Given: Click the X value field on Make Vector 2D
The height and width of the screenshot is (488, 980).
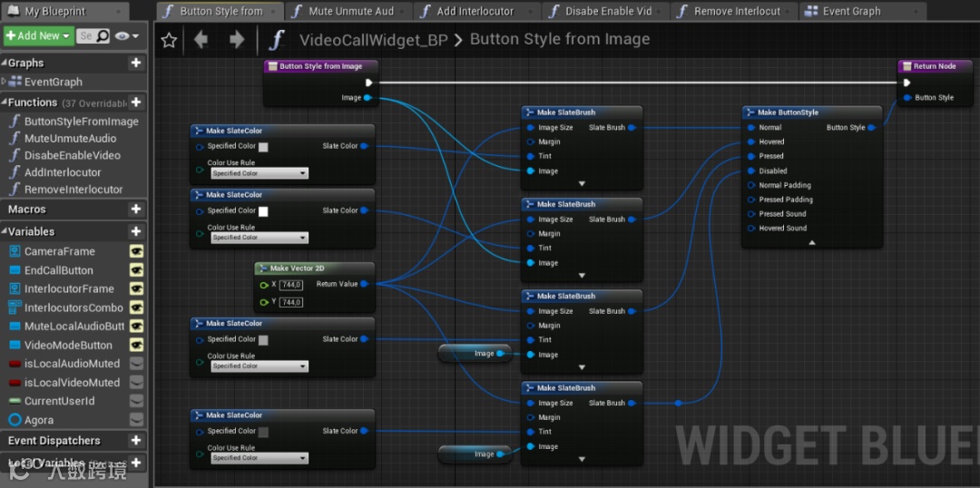Looking at the screenshot, I should coord(292,285).
